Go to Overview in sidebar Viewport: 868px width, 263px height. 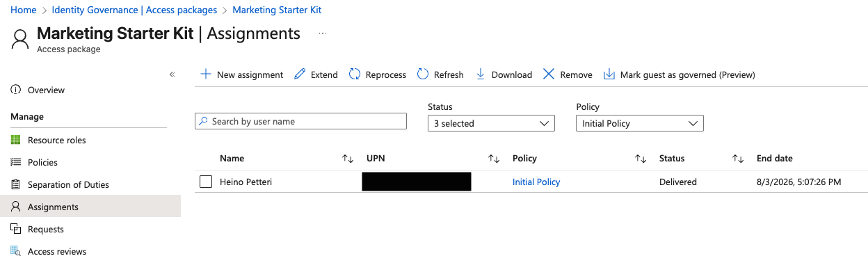(46, 90)
